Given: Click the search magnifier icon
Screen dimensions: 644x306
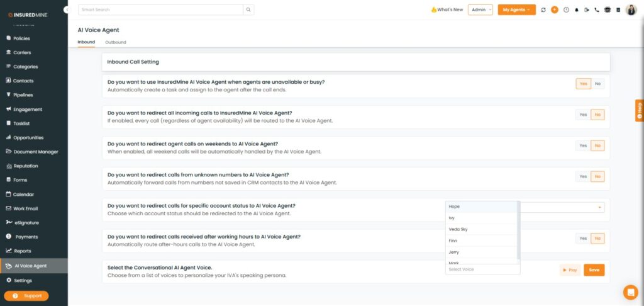Looking at the screenshot, I should click(x=248, y=10).
